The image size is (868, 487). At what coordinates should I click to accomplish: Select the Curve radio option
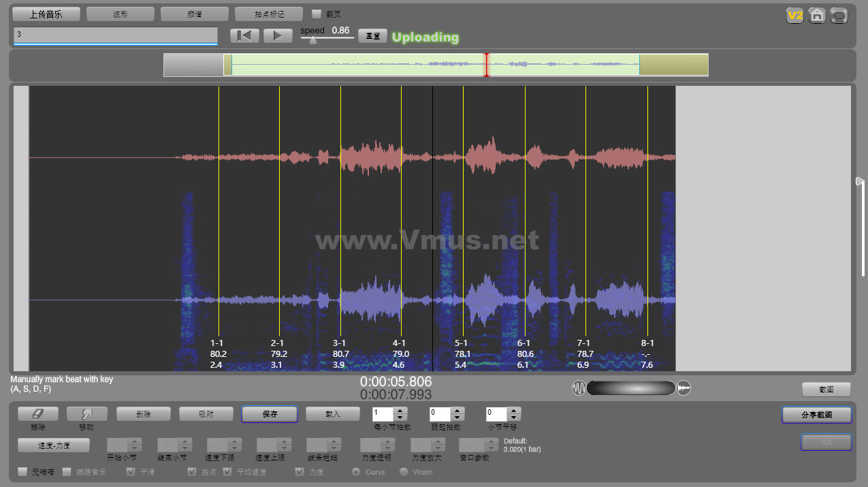coord(356,471)
